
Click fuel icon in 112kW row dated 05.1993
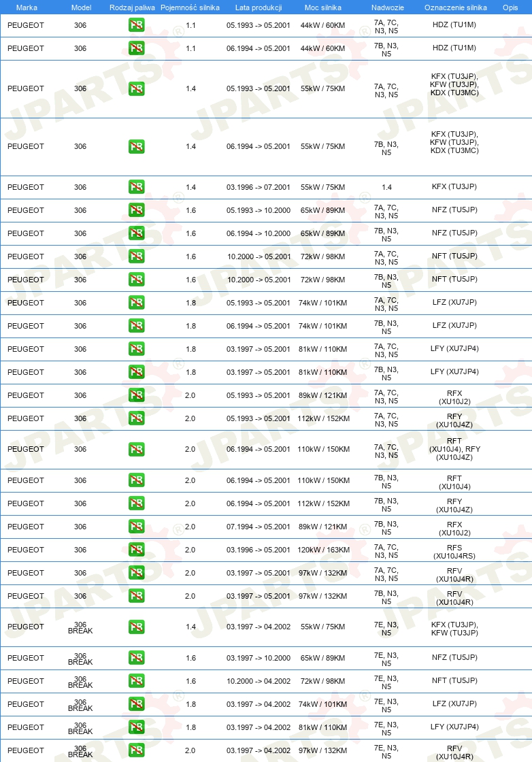[x=137, y=418]
